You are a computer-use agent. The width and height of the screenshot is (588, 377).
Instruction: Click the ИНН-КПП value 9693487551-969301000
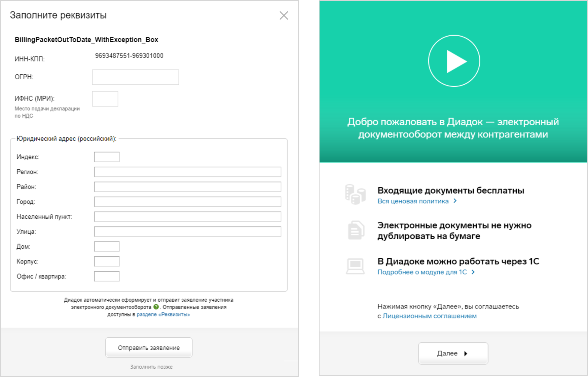129,56
